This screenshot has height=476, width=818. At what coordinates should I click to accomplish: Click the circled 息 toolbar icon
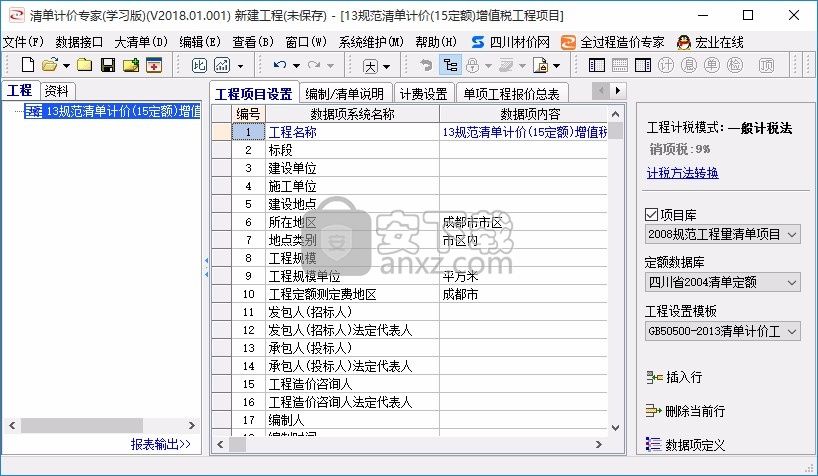click(689, 65)
